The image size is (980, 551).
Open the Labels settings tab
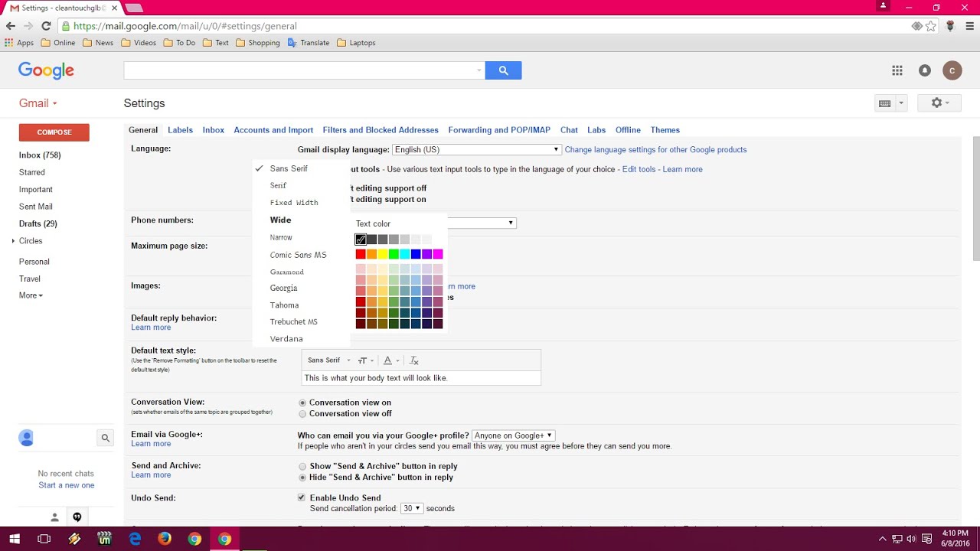click(x=180, y=130)
